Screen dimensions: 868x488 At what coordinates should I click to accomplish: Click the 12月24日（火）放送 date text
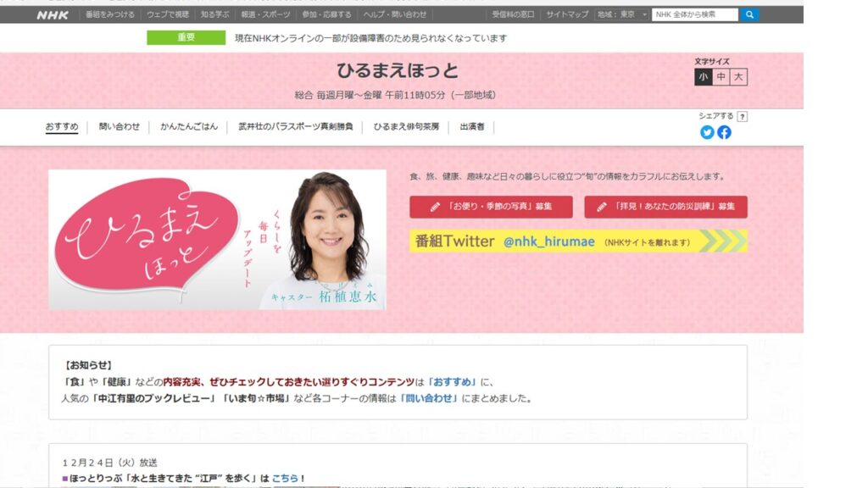coord(109,463)
